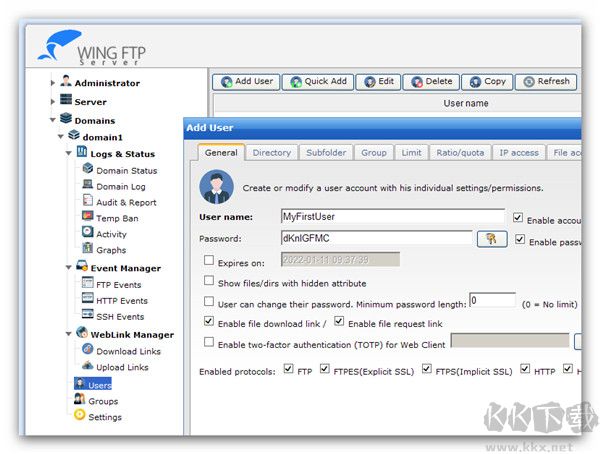Click the Add User toolbar button

click(x=246, y=82)
